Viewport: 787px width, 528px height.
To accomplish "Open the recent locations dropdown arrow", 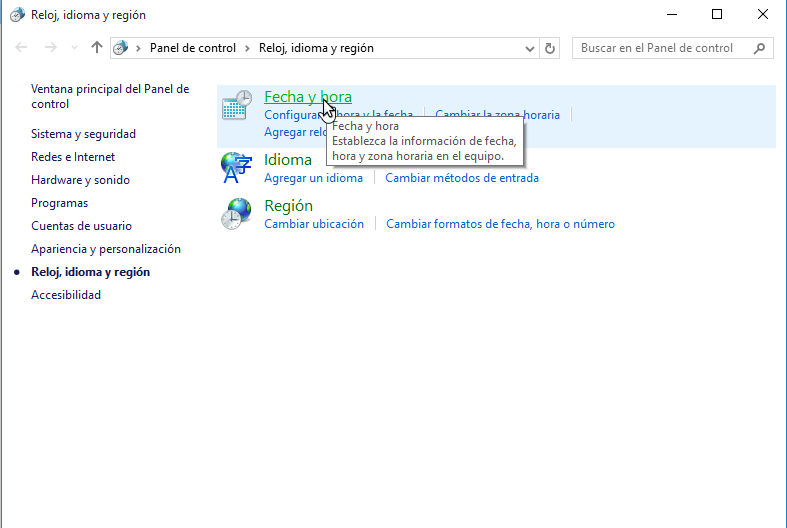I will 74,48.
